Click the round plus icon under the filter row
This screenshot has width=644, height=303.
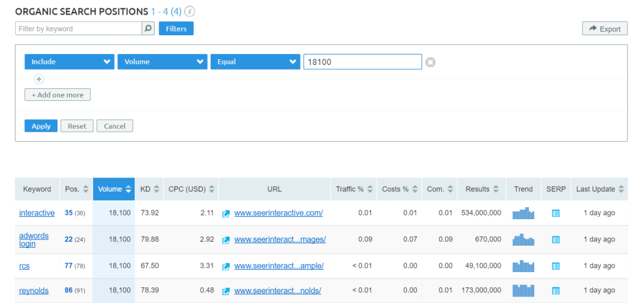point(39,79)
